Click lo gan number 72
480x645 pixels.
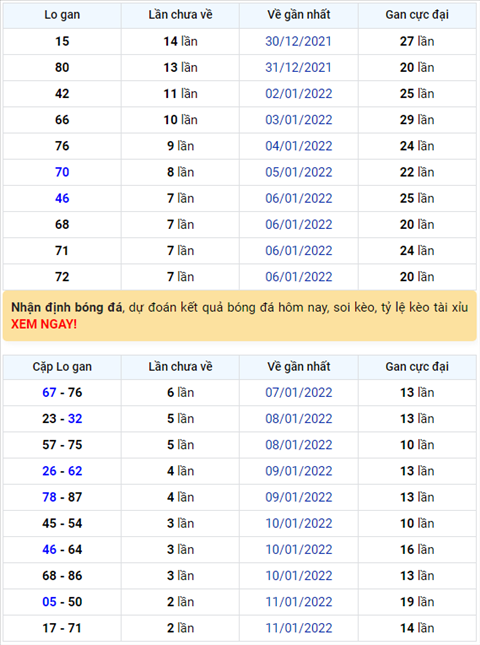click(x=62, y=277)
